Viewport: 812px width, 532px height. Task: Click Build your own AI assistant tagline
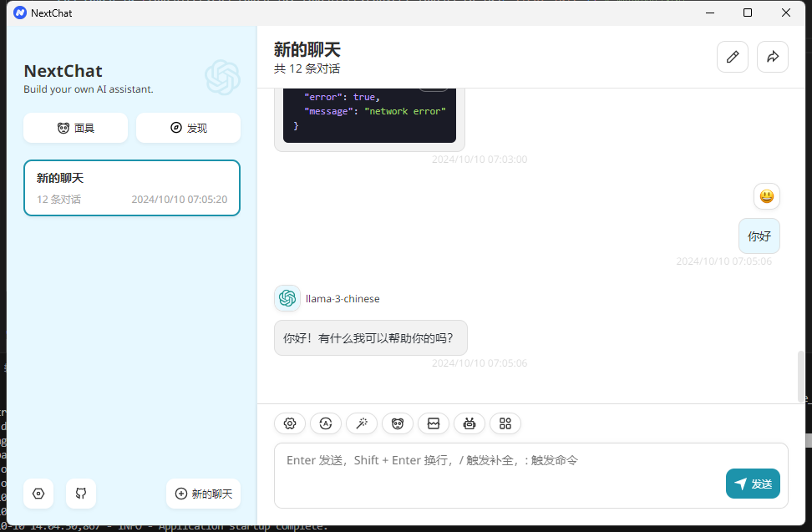[x=89, y=89]
